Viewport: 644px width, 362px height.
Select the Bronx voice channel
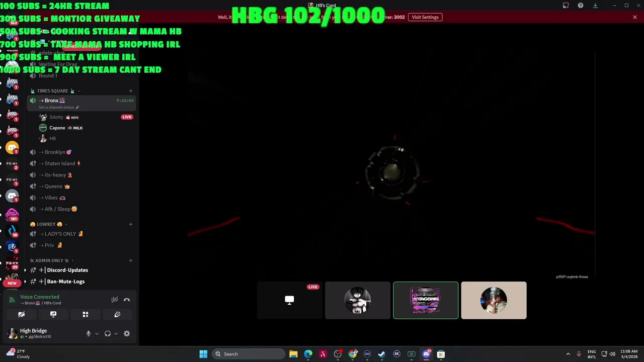pos(82,103)
